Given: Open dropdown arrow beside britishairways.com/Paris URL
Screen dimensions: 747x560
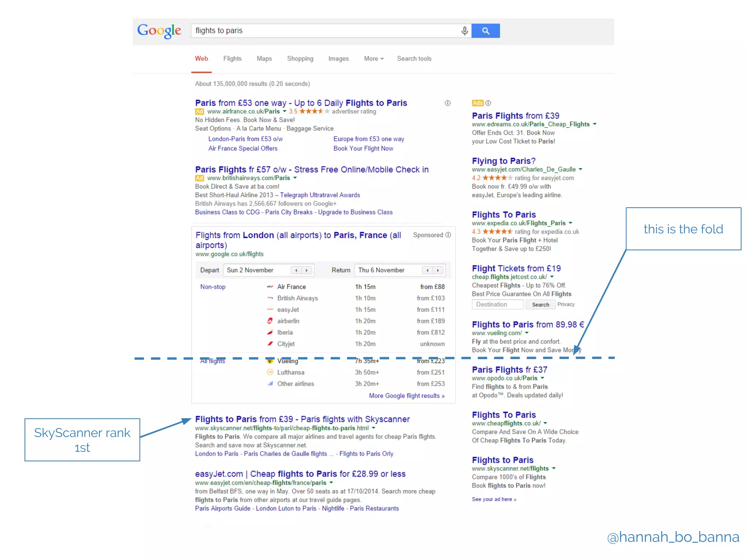Looking at the screenshot, I should pos(295,178).
